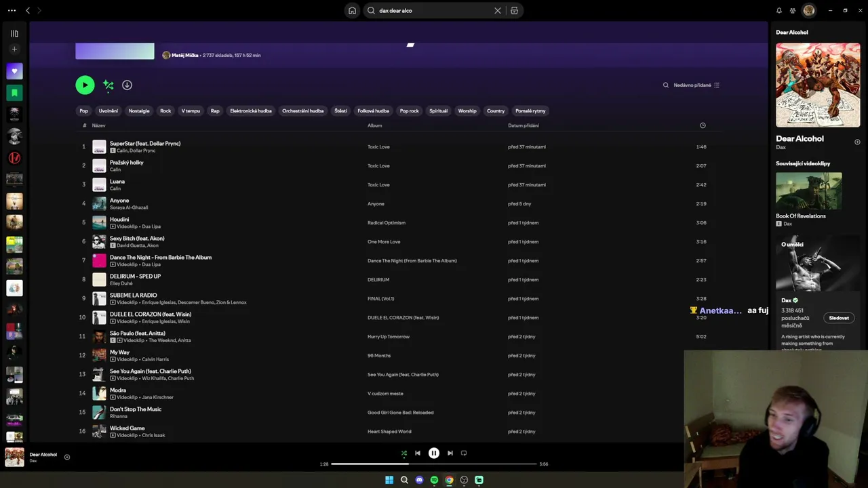The height and width of the screenshot is (488, 868).
Task: Sort tracks by Album column
Action: 375,125
